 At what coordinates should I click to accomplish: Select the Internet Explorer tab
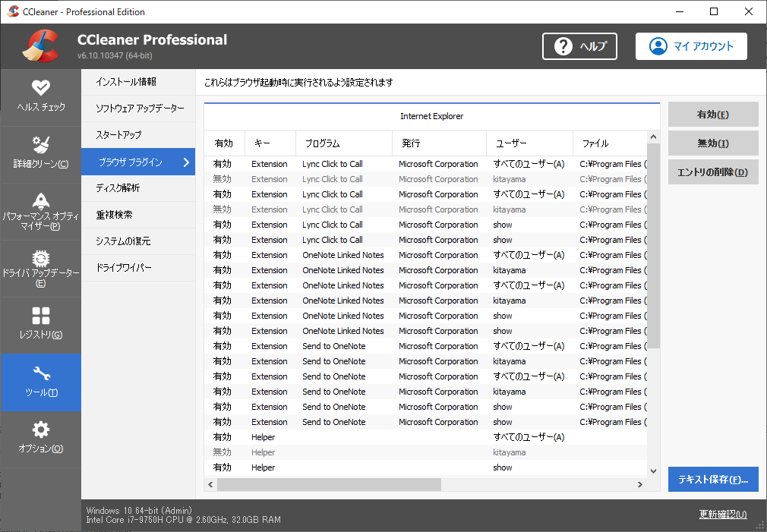(x=431, y=116)
